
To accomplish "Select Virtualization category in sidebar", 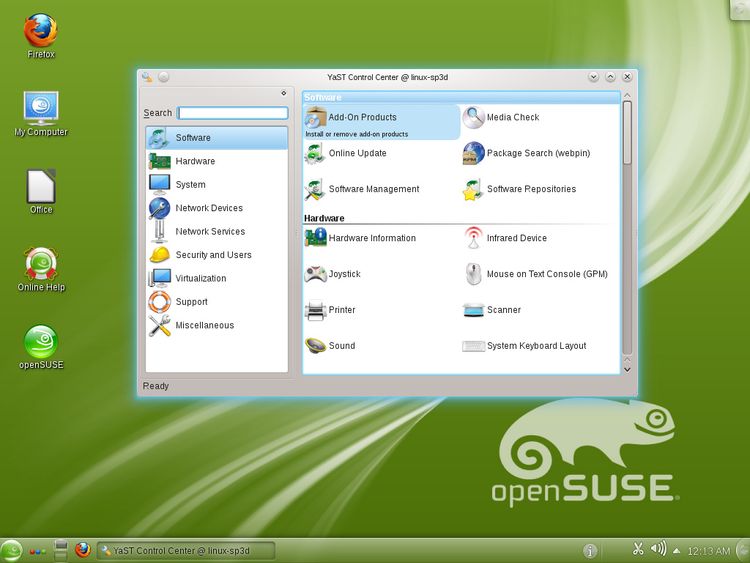I will 200,279.
